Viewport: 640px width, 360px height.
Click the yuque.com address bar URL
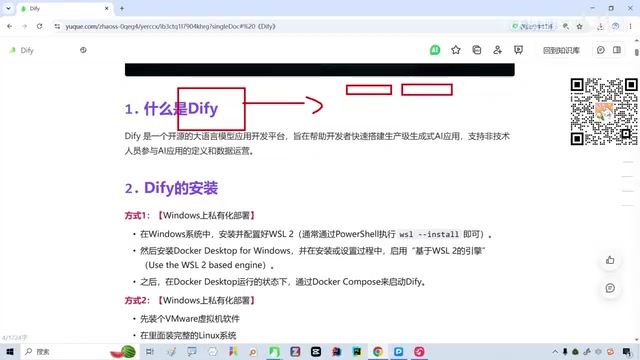(x=171, y=26)
